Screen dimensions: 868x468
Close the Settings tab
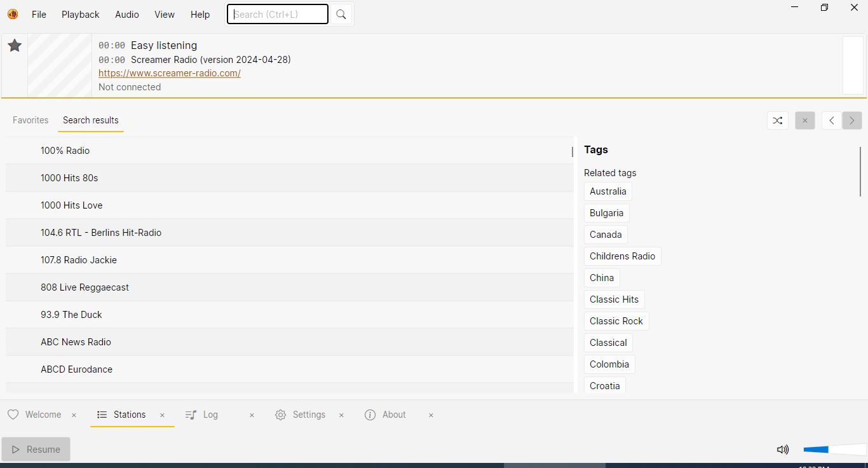[341, 415]
